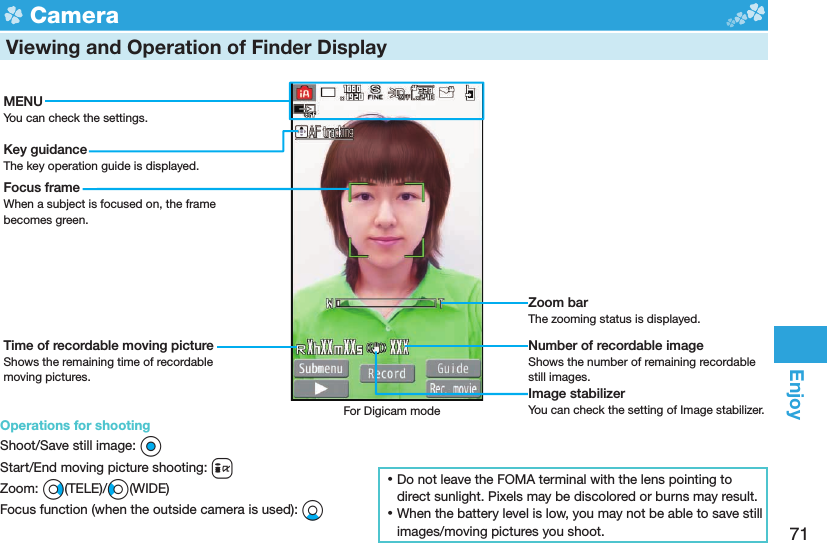Viewport: 827px width, 543px height.
Task: Click 'Viewing and Operation of Finder Display' title
Action: pos(196,47)
